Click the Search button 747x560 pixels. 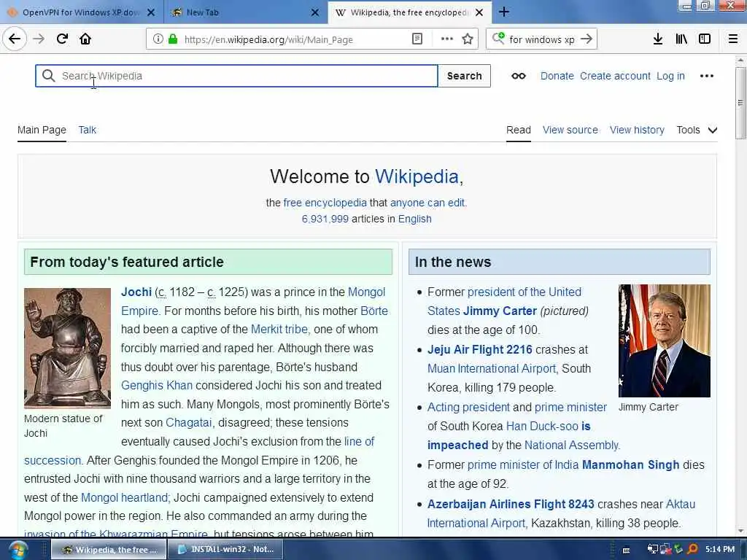click(465, 76)
